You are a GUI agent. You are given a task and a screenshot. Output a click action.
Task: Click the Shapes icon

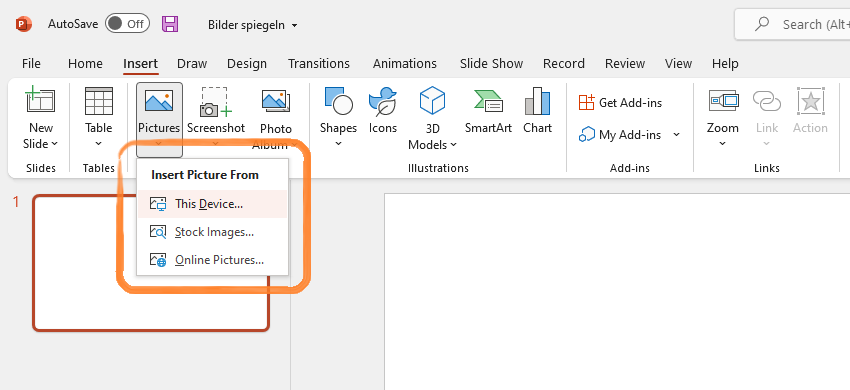click(x=338, y=101)
